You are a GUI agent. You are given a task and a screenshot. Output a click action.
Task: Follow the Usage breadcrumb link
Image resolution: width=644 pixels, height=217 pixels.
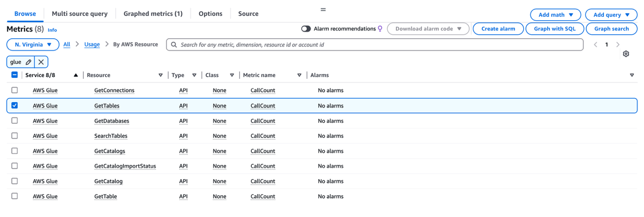[x=92, y=45]
